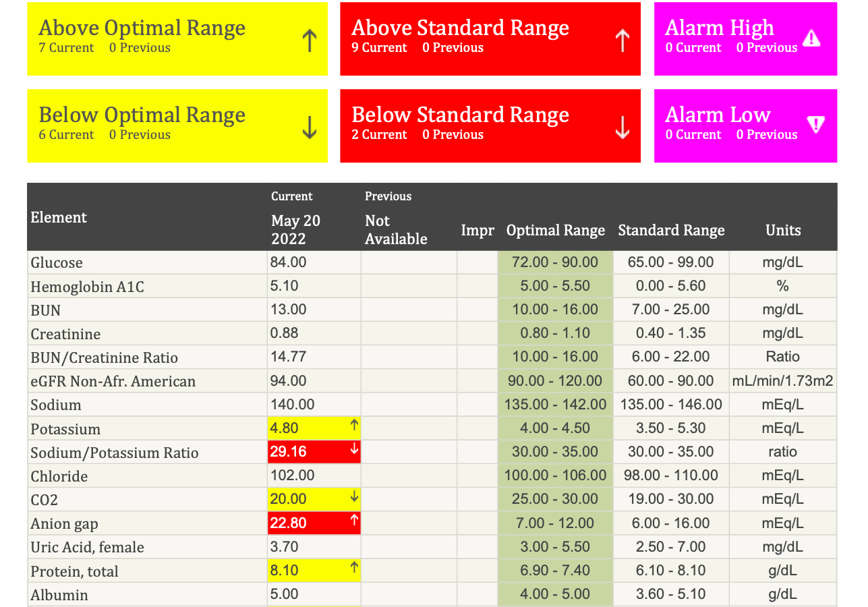Screen dimensions: 868x607
Task: Click the Albumin current value 5.00
Action: point(284,594)
